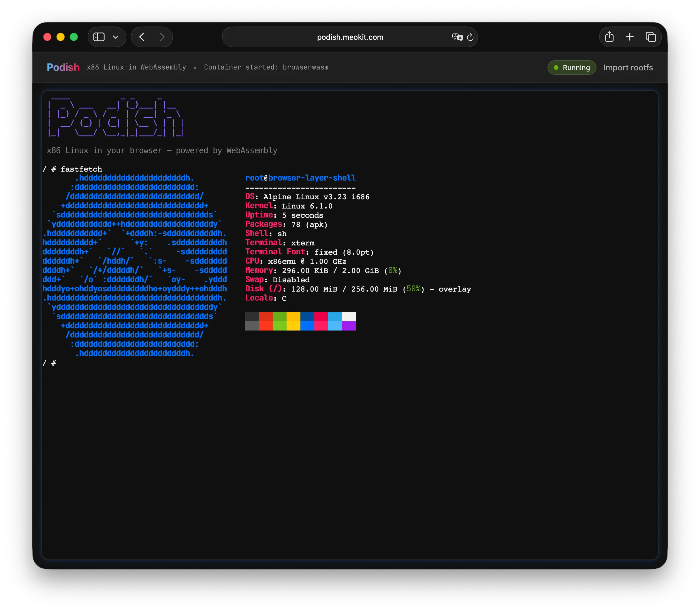Screen dimensions: 700x612
Task: Click the red color block in palette
Action: 266,317
